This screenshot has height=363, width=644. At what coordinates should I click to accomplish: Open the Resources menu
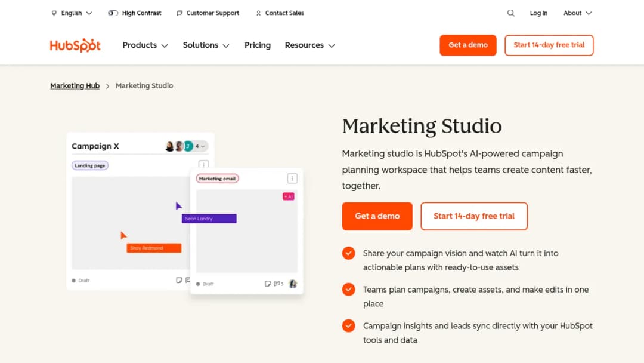(309, 45)
